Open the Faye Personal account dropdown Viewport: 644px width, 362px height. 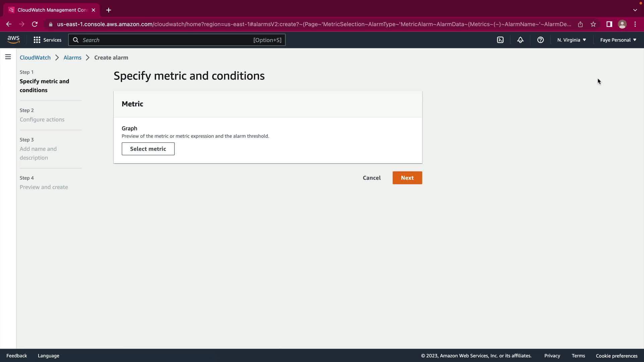618,40
